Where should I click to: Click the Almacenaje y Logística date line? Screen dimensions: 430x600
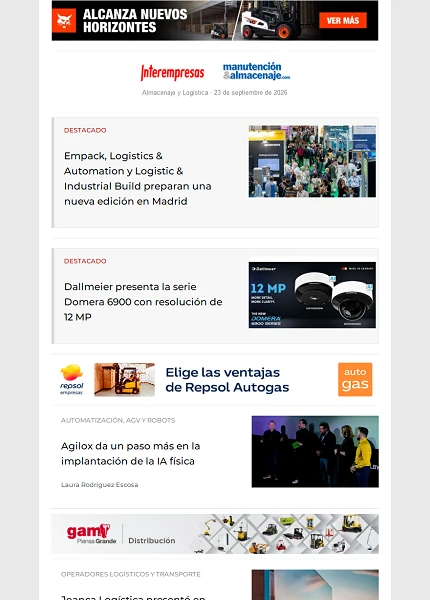pos(214,93)
